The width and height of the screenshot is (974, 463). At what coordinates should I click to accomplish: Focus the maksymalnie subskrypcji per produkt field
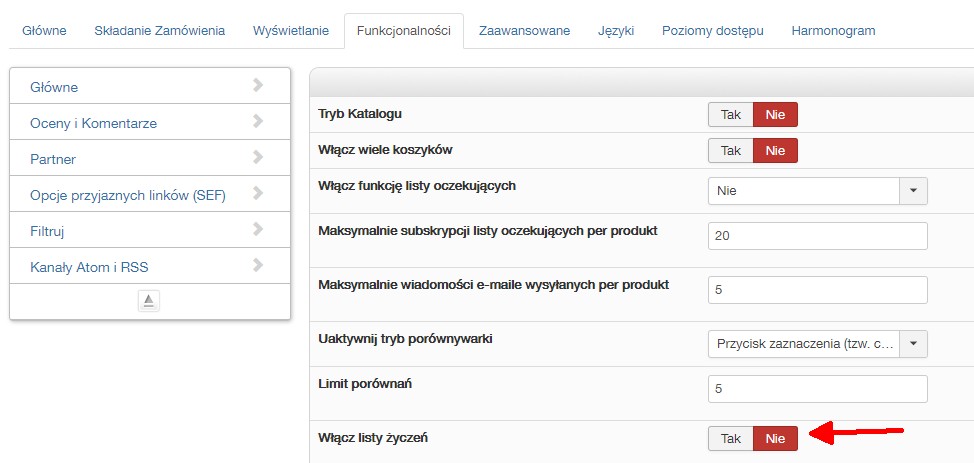[x=817, y=235]
